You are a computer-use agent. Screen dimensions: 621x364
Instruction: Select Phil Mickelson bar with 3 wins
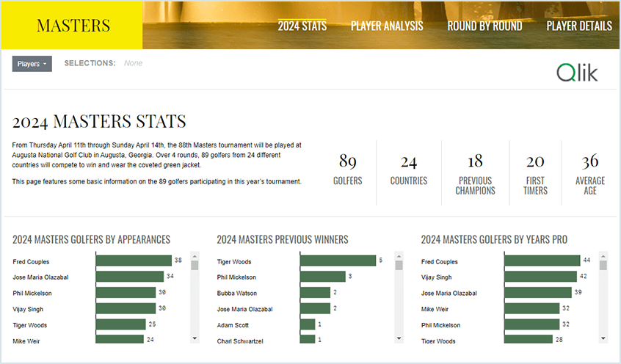pos(323,276)
